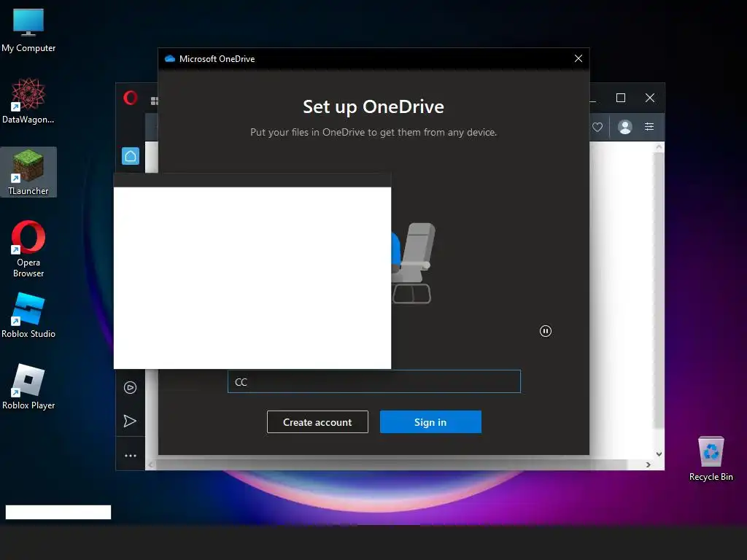
Task: Click the email field containing CC
Action: (374, 381)
